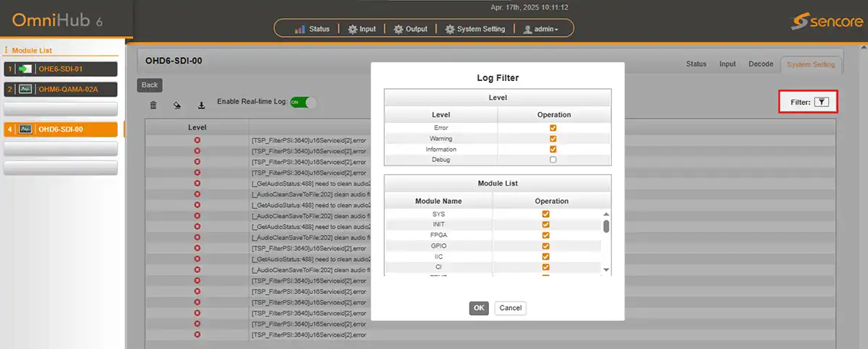Expand the admin user dropdown

coord(541,29)
